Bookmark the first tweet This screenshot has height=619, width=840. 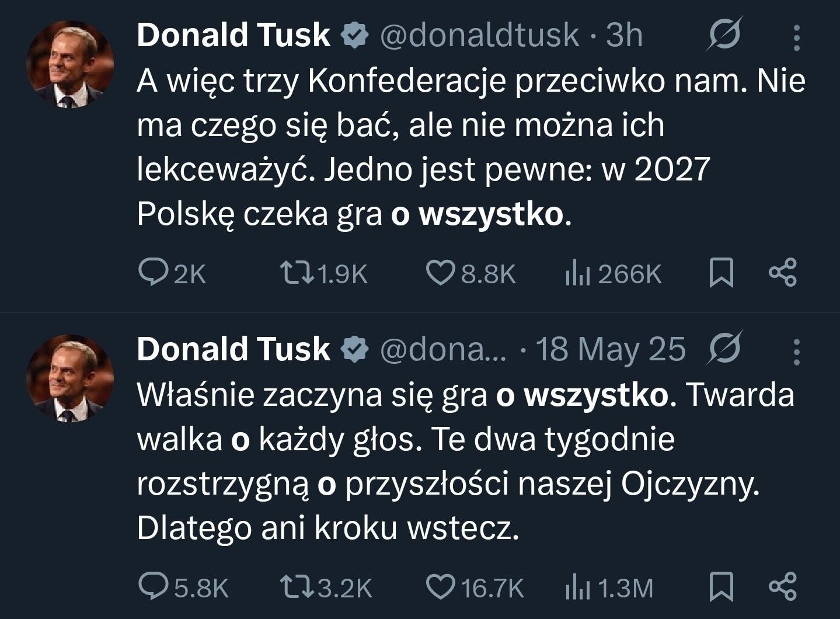pyautogui.click(x=722, y=271)
